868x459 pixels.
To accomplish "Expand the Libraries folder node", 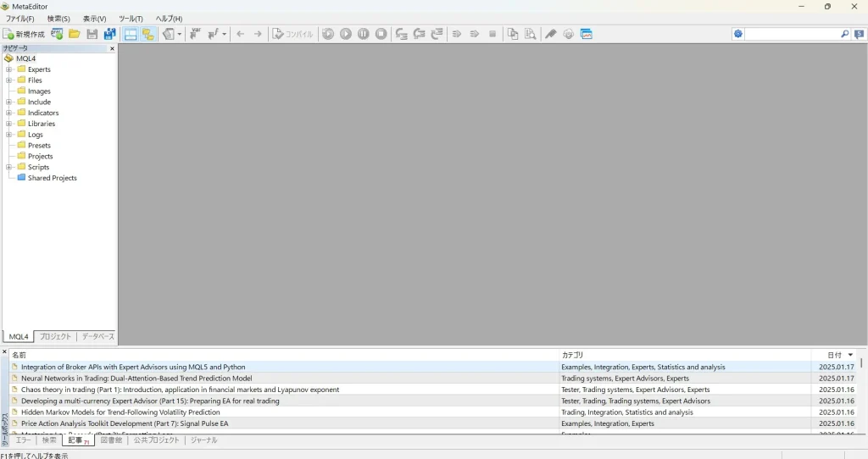I will (8, 124).
